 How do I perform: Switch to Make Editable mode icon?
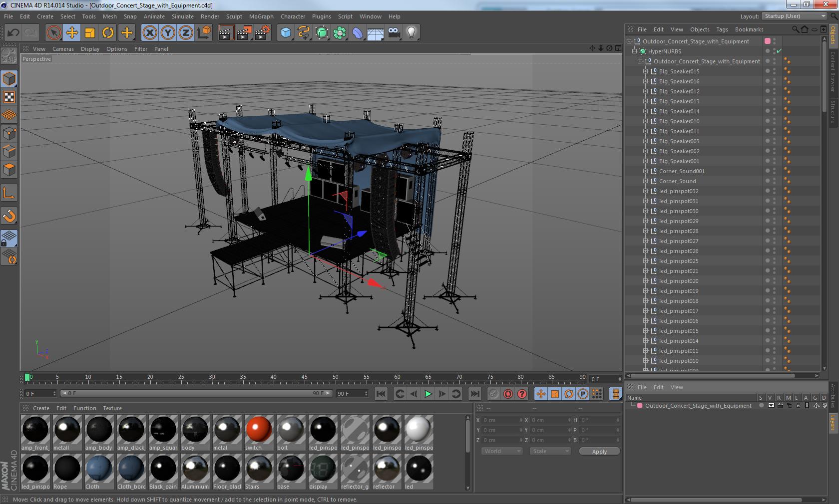[9, 56]
